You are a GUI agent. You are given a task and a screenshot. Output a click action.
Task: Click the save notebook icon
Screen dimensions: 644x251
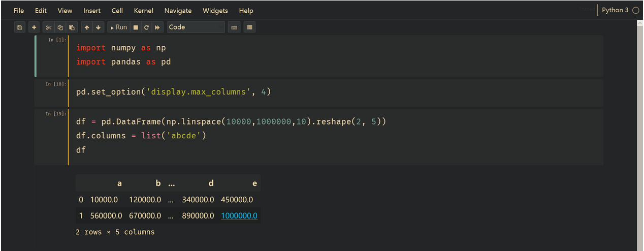point(19,27)
